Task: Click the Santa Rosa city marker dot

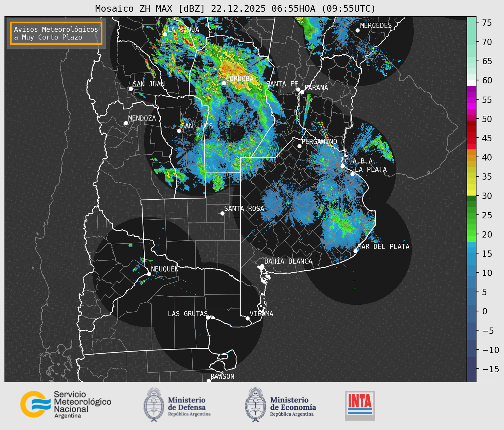Action: click(x=222, y=214)
